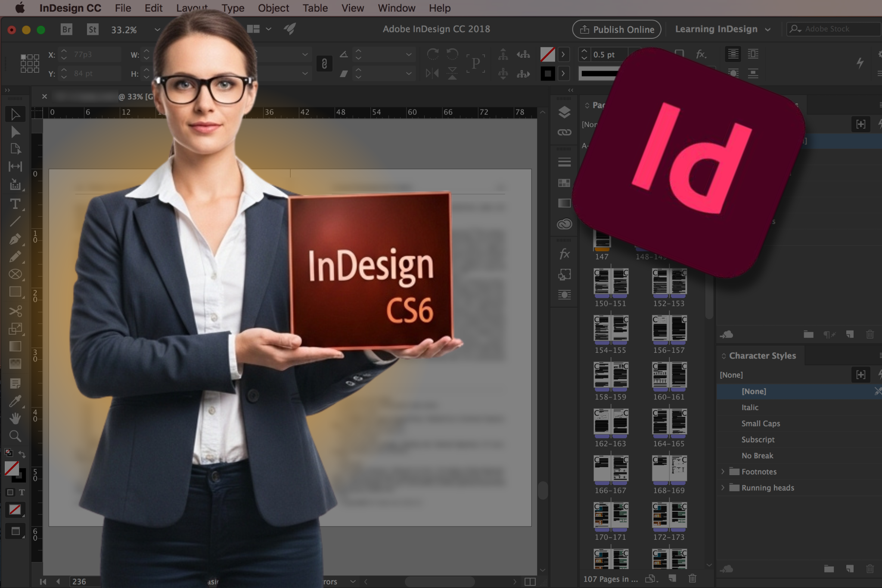Select the Type tool
882x588 pixels.
point(15,204)
